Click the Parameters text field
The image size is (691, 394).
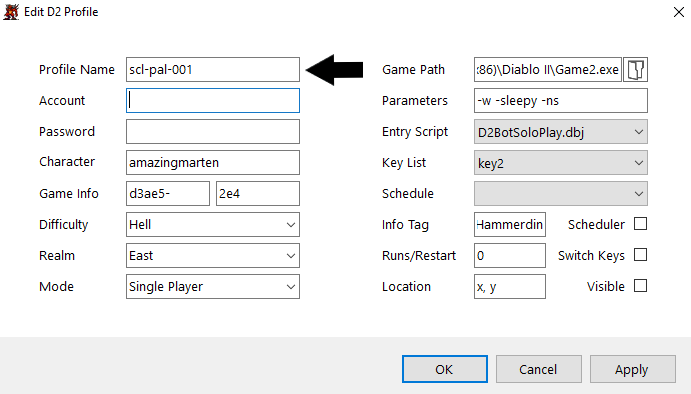pyautogui.click(x=561, y=100)
